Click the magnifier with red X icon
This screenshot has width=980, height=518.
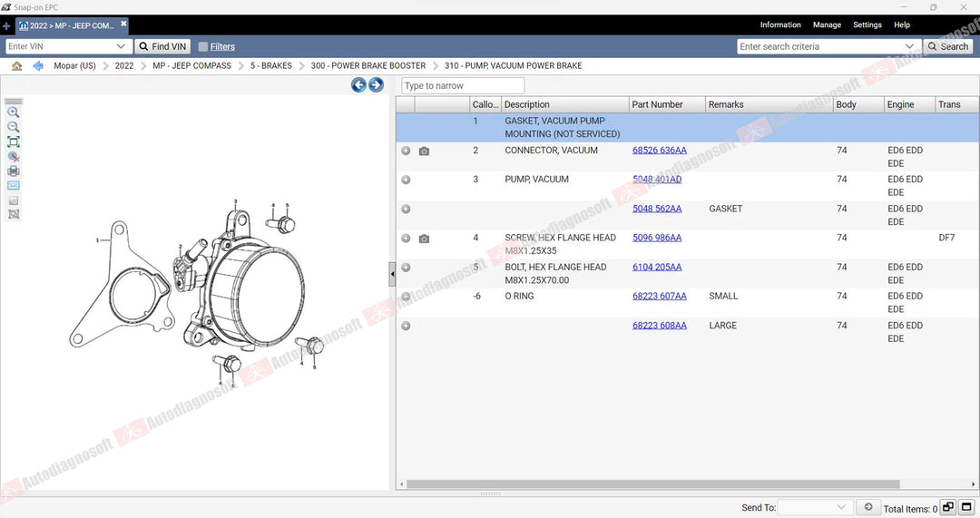pos(13,157)
